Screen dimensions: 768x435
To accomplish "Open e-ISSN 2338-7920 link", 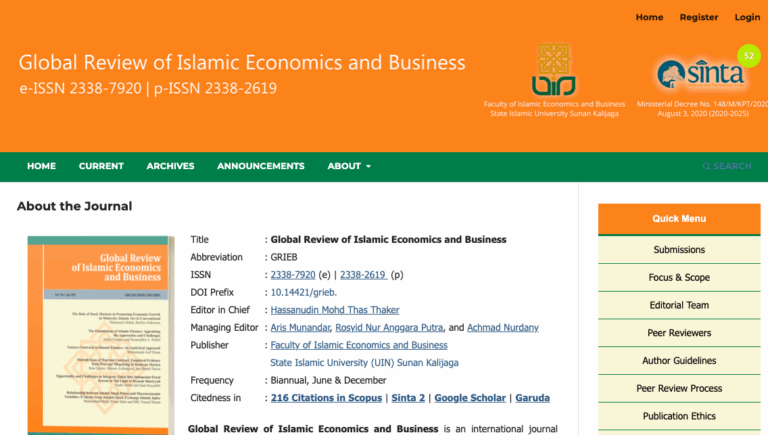I will [293, 275].
